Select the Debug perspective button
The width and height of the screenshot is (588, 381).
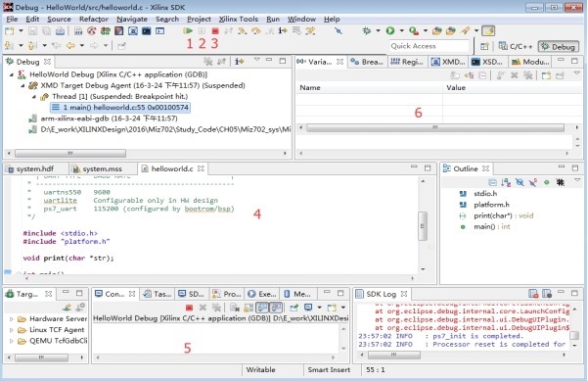[559, 47]
